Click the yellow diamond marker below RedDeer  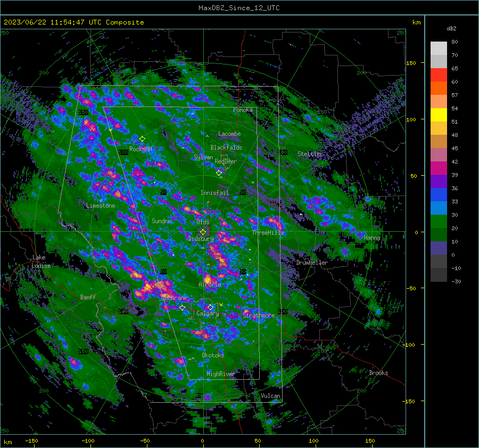pyautogui.click(x=219, y=173)
